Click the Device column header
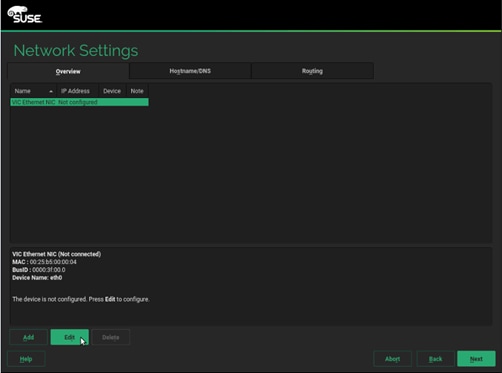The width and height of the screenshot is (502, 373). [x=112, y=91]
